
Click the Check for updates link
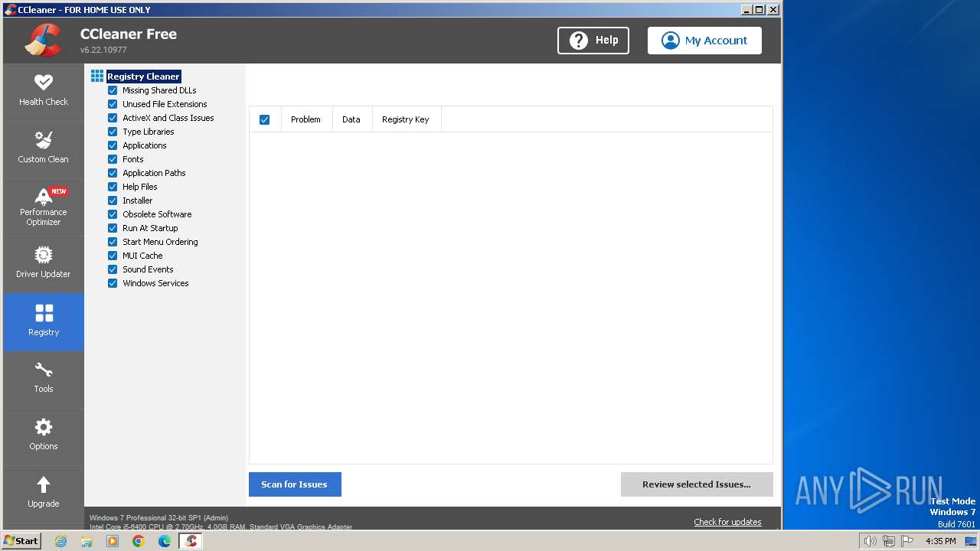coord(727,522)
